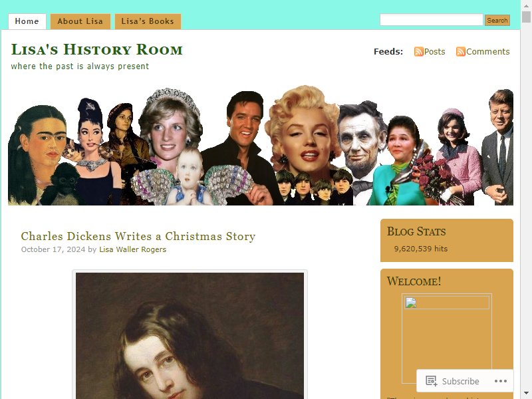Click the Subscribe button

coord(453,381)
